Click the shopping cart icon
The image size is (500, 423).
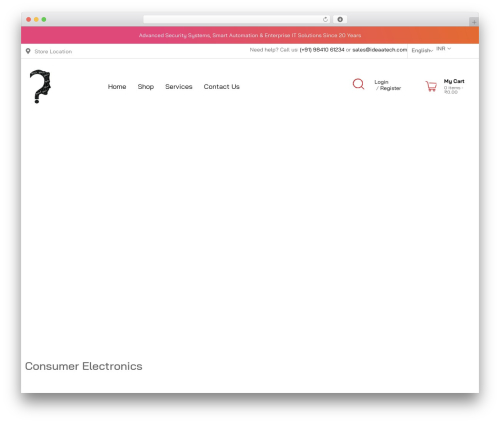pyautogui.click(x=431, y=86)
